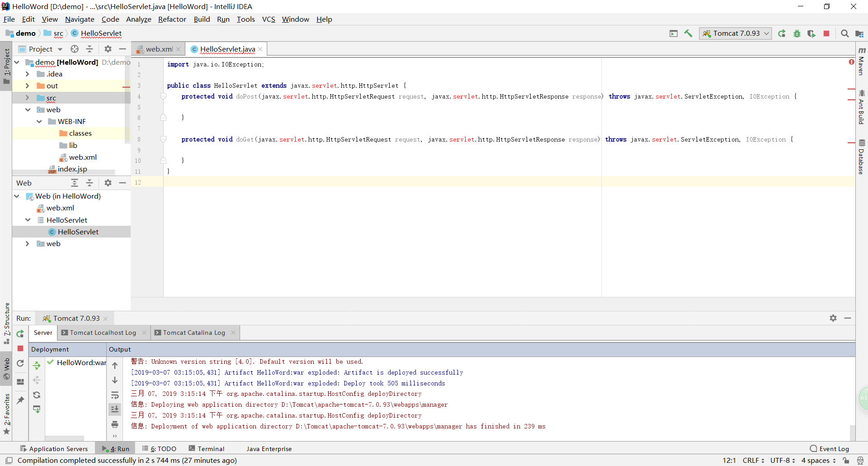Open the Application Servers tool window
Viewport: 868px width, 466px height.
tap(54, 448)
